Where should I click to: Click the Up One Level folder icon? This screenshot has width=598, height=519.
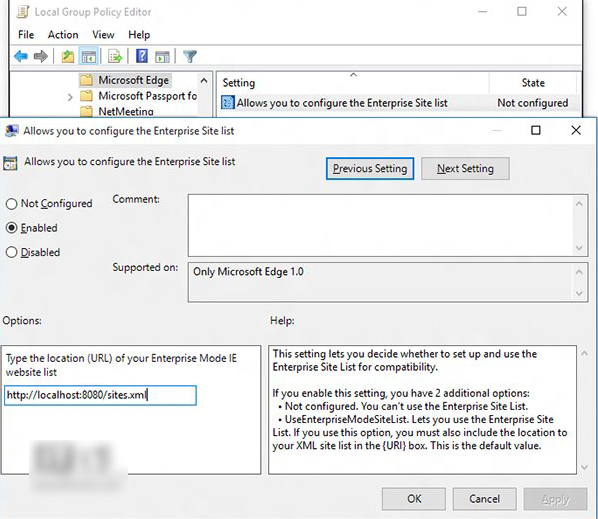coord(68,56)
